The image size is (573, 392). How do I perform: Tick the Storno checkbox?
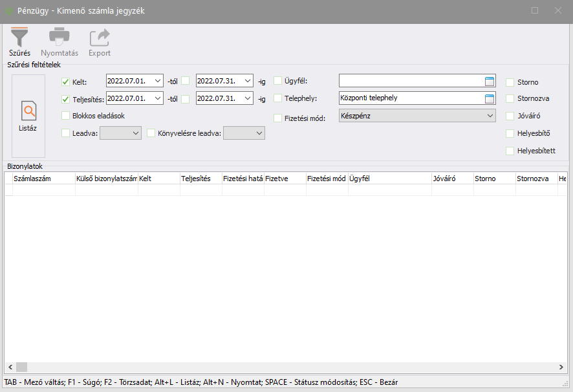510,82
